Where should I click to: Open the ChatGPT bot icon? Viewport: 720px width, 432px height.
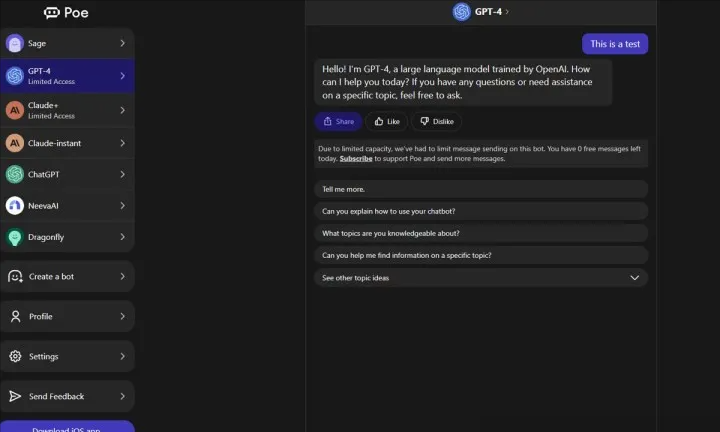[15, 174]
